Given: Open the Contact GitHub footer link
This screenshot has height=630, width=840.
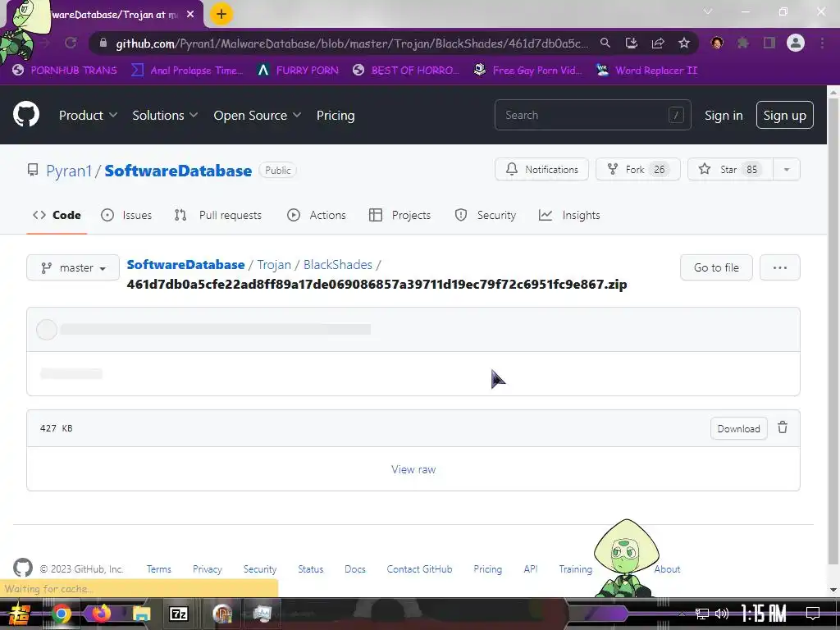Looking at the screenshot, I should tap(419, 569).
